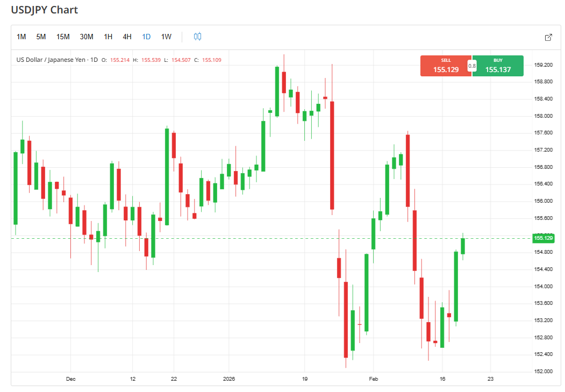Open the candlestick chart type icon

tap(198, 37)
